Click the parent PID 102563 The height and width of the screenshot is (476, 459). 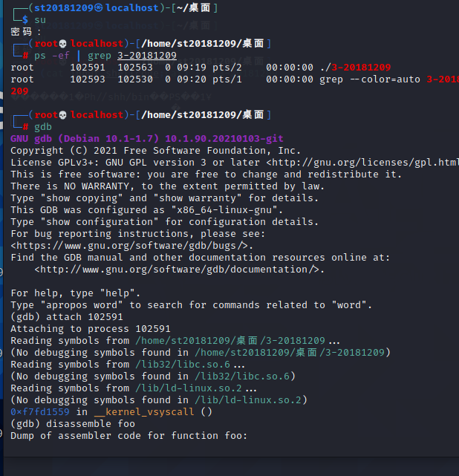click(x=135, y=68)
